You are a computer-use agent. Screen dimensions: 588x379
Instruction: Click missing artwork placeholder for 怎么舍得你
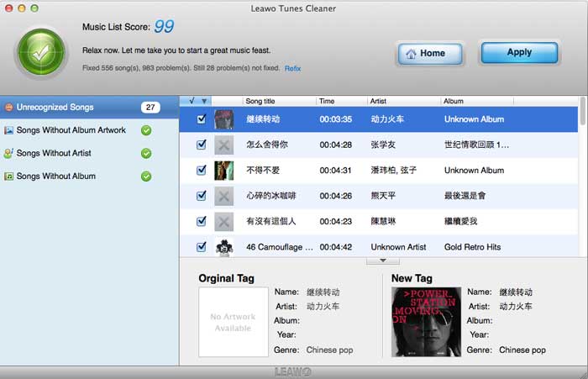pyautogui.click(x=224, y=145)
